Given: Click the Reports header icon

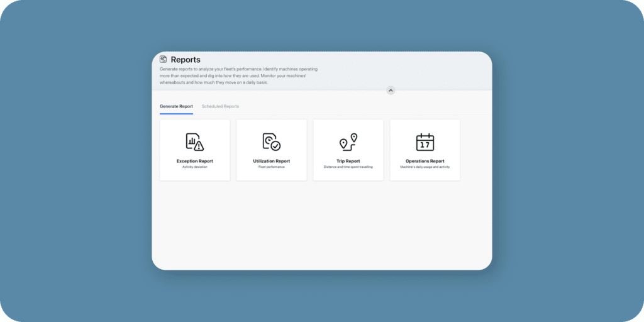Looking at the screenshot, I should tap(163, 59).
